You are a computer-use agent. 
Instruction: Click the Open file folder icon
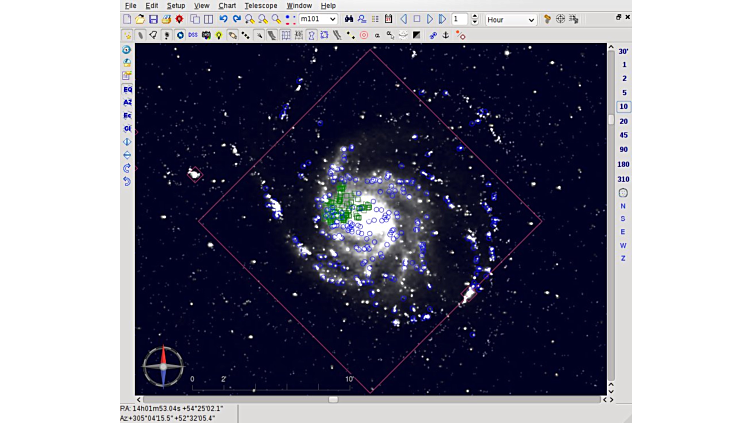click(x=140, y=19)
